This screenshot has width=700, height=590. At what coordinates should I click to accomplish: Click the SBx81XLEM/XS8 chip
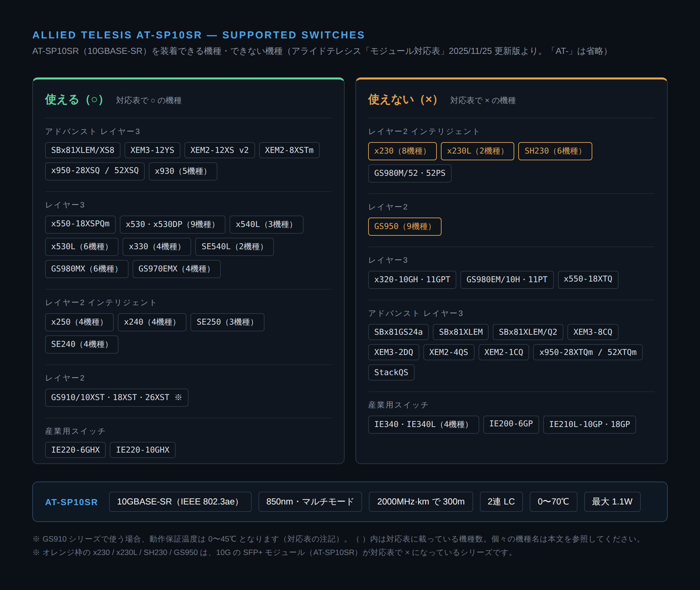82,150
